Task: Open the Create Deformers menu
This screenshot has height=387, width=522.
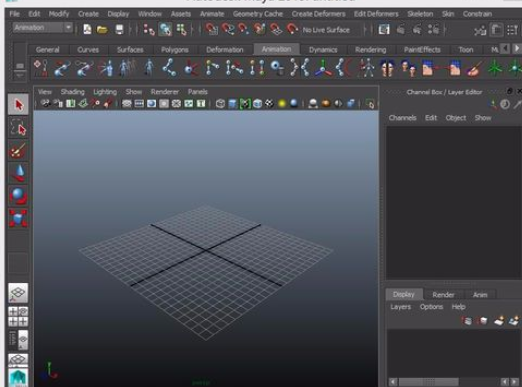Action: pyautogui.click(x=318, y=14)
